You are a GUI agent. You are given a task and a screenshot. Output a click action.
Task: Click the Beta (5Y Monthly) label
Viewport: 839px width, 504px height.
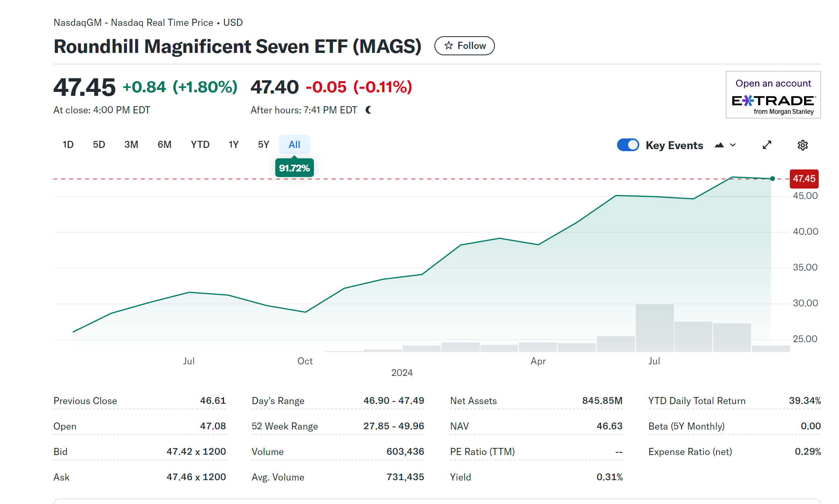tap(686, 426)
